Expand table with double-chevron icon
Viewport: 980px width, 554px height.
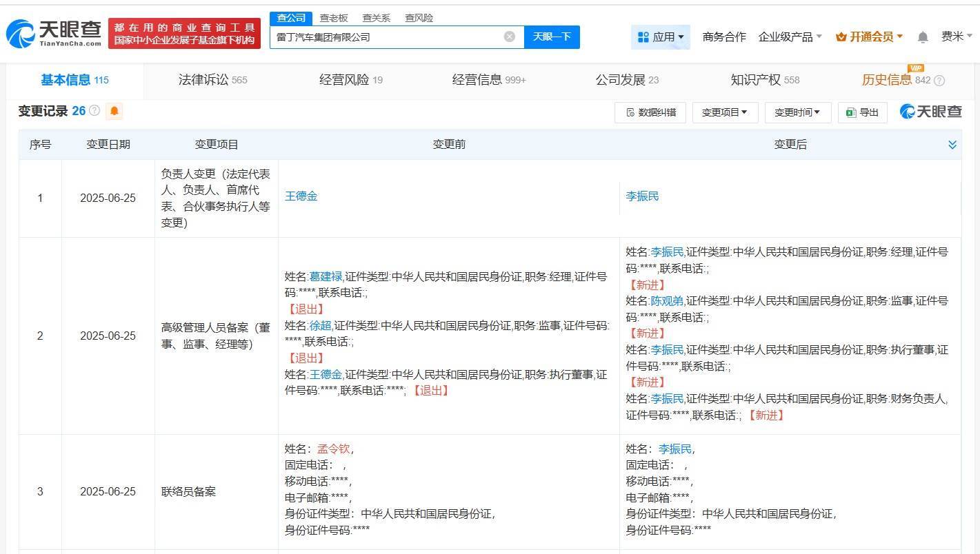pos(952,145)
